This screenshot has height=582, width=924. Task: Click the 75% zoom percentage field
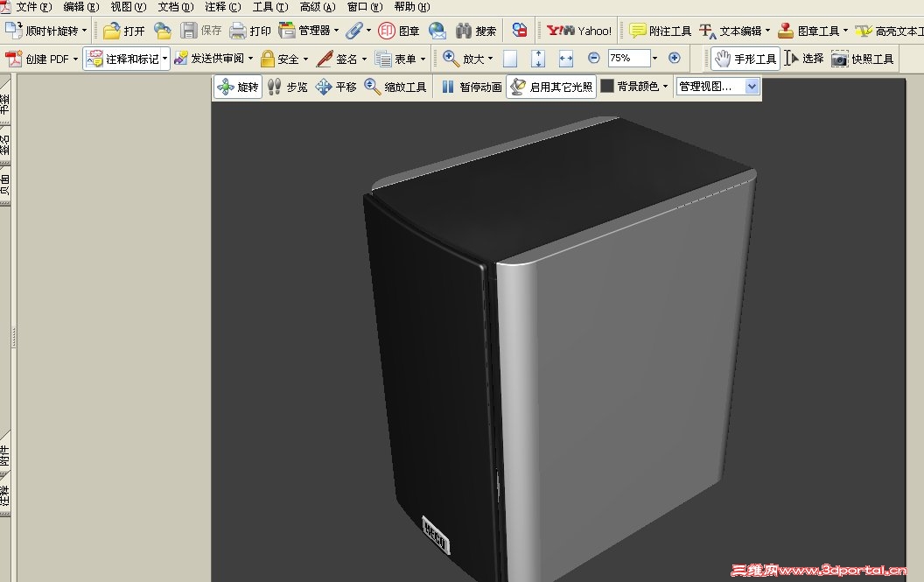tap(629, 58)
